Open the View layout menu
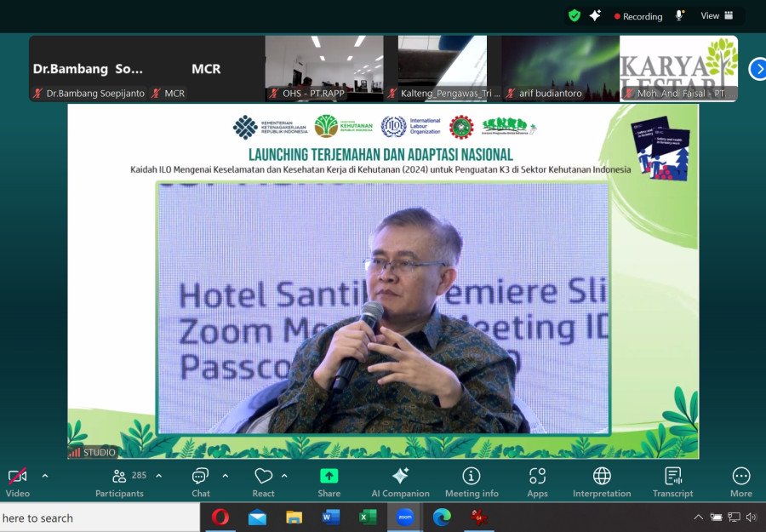Image resolution: width=766 pixels, height=532 pixels. tap(717, 15)
